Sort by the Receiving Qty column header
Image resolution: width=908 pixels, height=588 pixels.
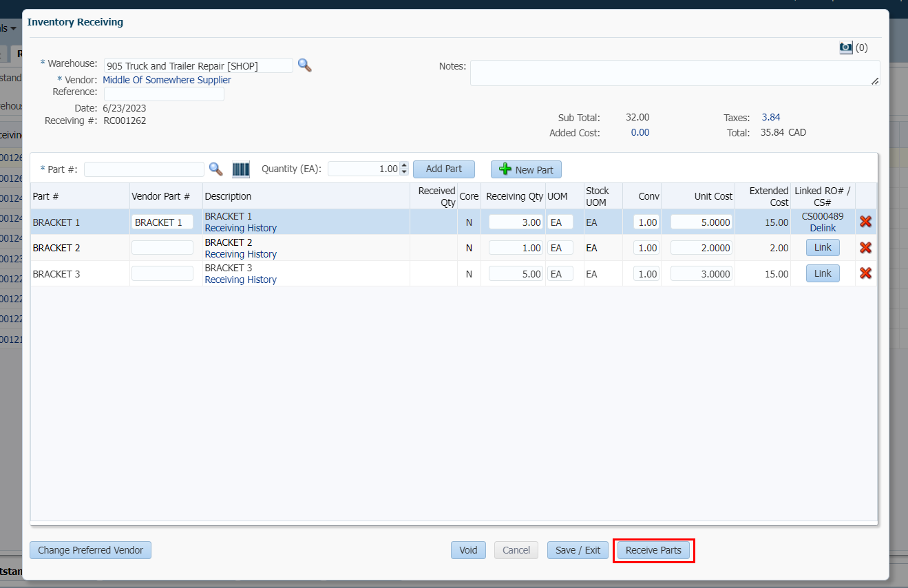point(514,196)
